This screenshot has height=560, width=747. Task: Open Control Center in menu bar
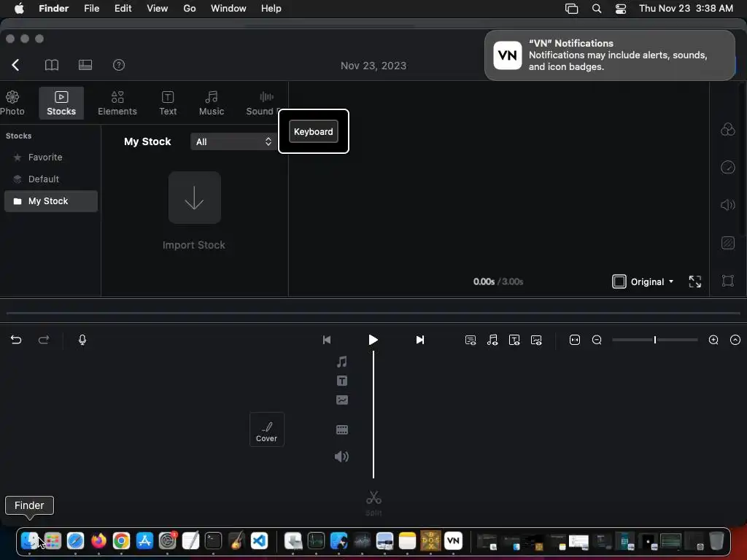(620, 9)
